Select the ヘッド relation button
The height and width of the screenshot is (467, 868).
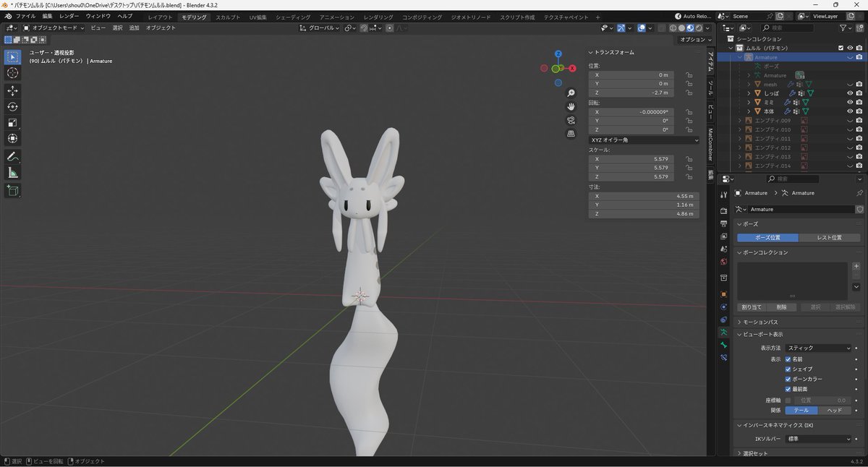pos(834,410)
